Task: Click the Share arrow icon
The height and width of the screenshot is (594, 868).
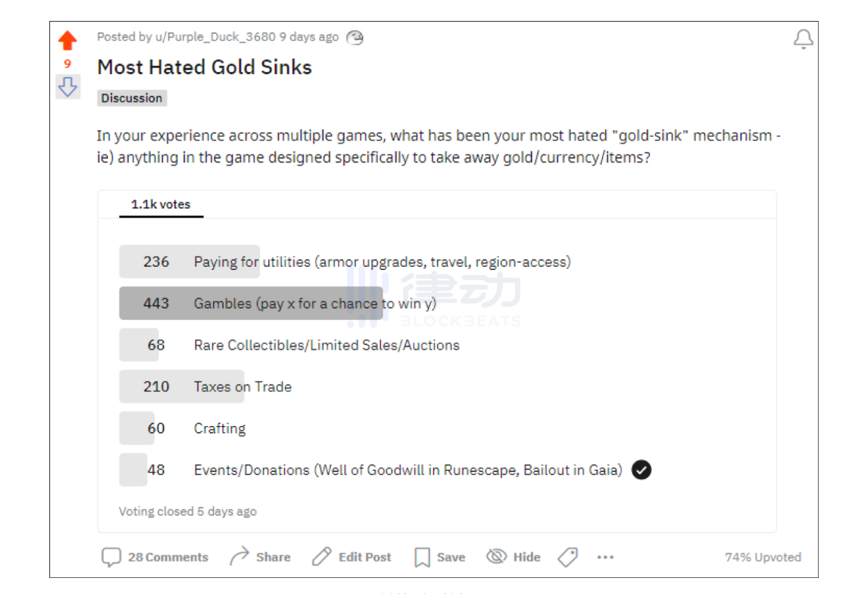Action: [x=239, y=556]
